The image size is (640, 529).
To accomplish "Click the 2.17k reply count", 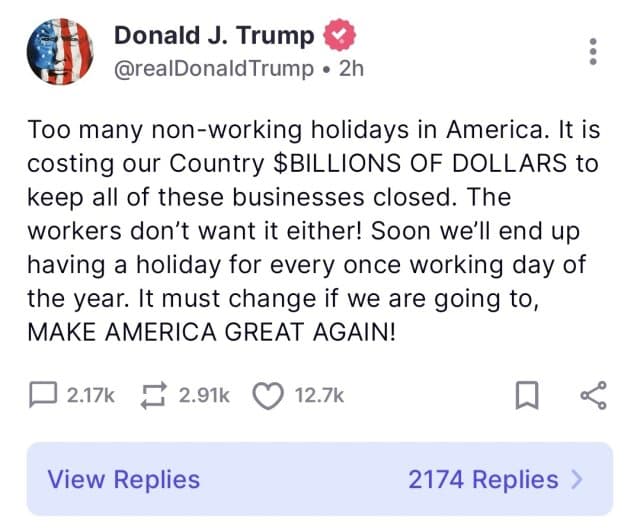I will 91,396.
